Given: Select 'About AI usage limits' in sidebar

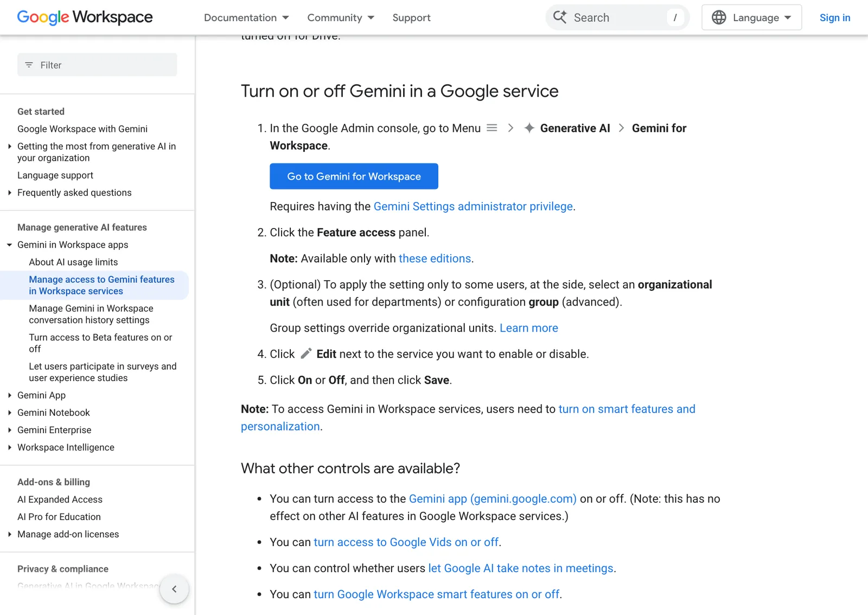Looking at the screenshot, I should (73, 262).
